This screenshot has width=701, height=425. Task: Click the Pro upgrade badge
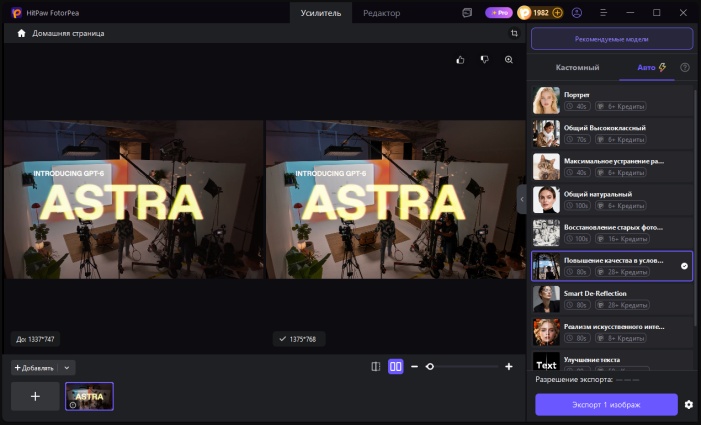coord(499,13)
